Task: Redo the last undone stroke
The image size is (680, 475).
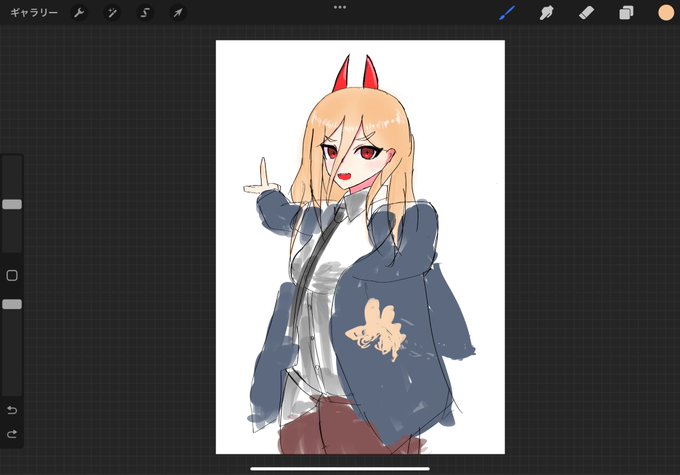Action: click(x=12, y=434)
